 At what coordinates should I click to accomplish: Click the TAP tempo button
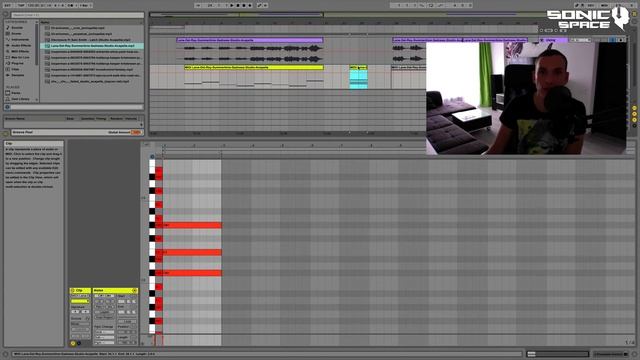tap(21, 5)
